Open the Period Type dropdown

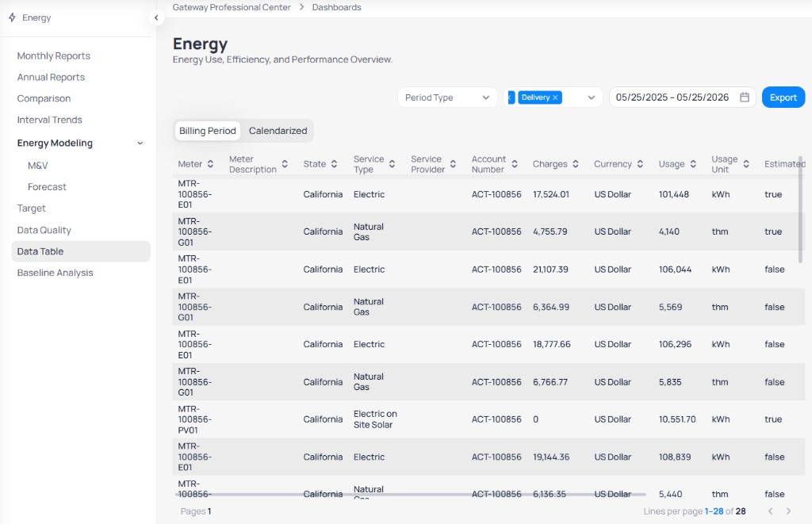[447, 98]
